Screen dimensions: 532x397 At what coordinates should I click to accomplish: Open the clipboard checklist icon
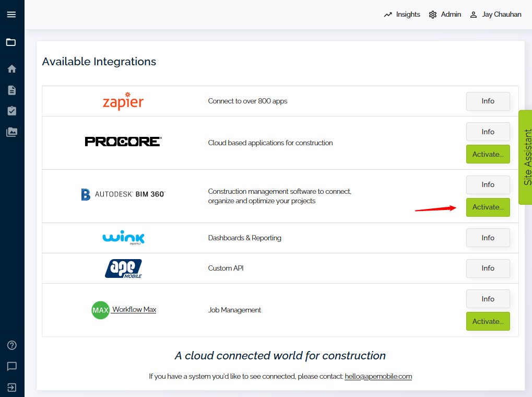(x=11, y=111)
